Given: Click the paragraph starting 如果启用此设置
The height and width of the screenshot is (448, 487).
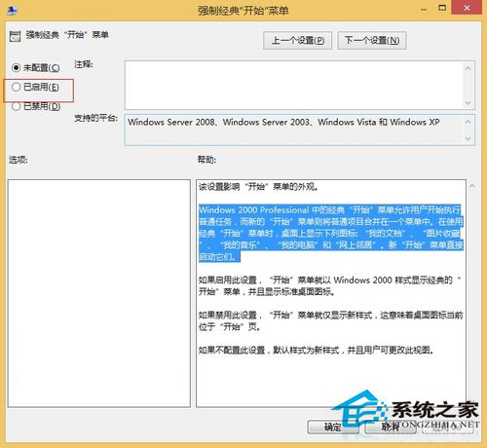Looking at the screenshot, I should (330, 285).
